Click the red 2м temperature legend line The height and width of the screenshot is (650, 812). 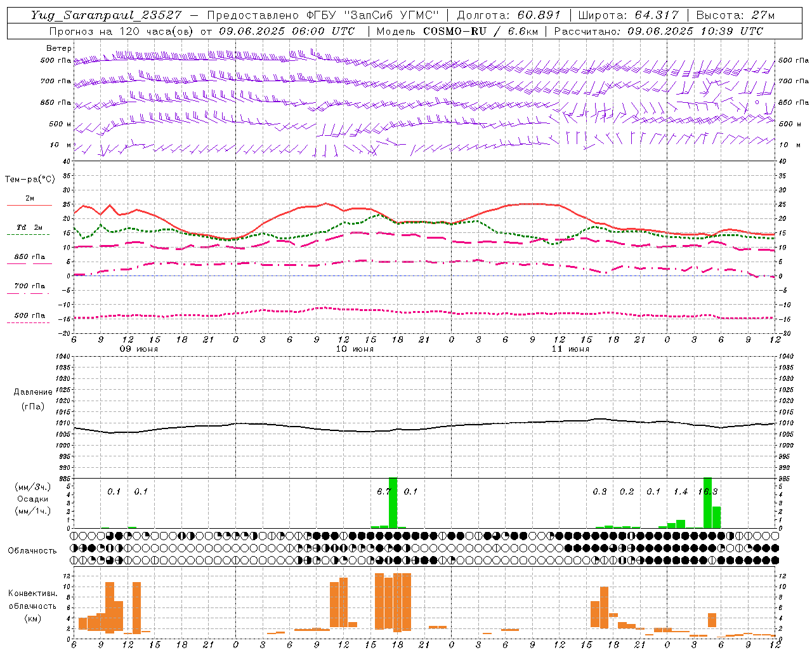(29, 205)
